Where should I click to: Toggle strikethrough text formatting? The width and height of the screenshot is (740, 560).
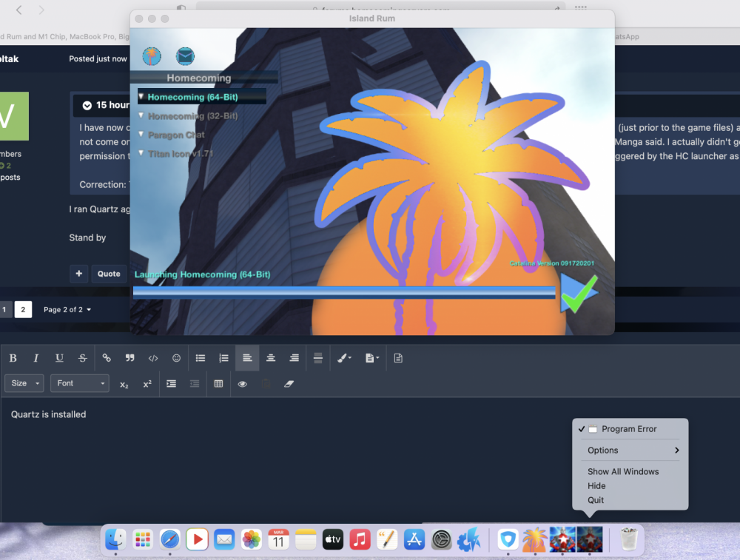(83, 358)
